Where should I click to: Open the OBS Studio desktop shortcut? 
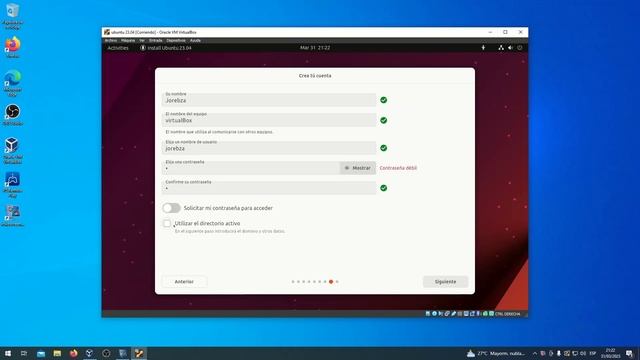tap(13, 114)
